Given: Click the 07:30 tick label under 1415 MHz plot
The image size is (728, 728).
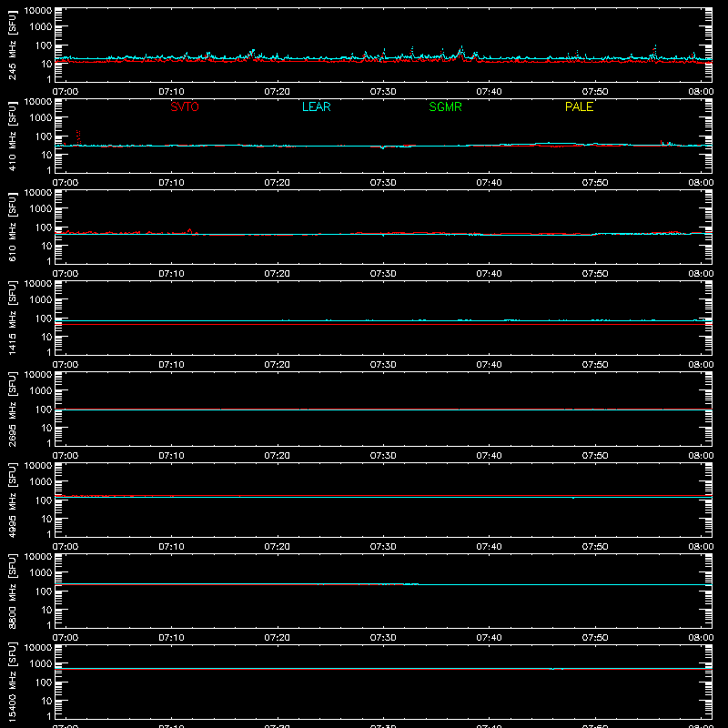Looking at the screenshot, I should click(383, 365).
